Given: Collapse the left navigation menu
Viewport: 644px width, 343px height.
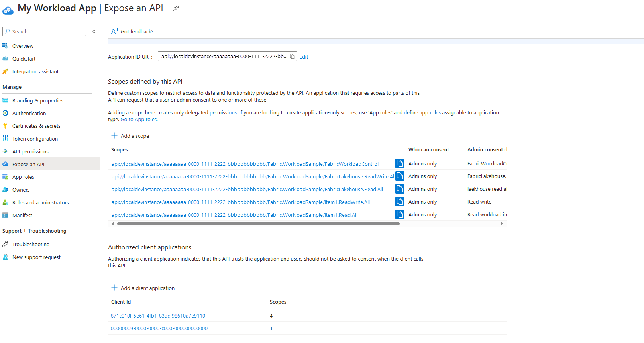Looking at the screenshot, I should pos(94,31).
